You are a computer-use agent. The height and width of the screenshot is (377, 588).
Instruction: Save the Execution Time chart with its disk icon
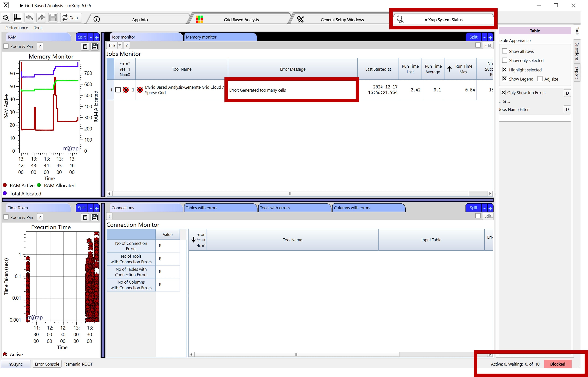coord(95,217)
